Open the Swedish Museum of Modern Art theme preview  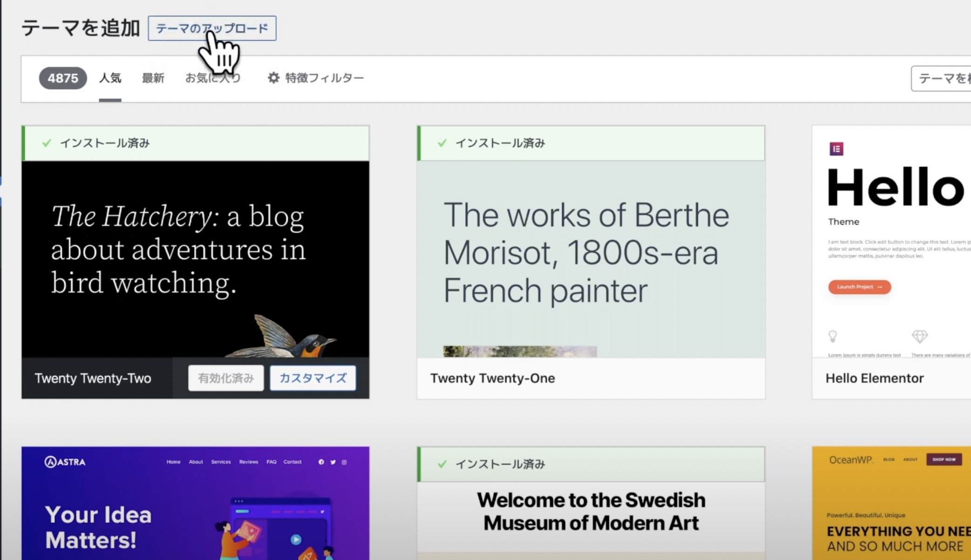[591, 521]
